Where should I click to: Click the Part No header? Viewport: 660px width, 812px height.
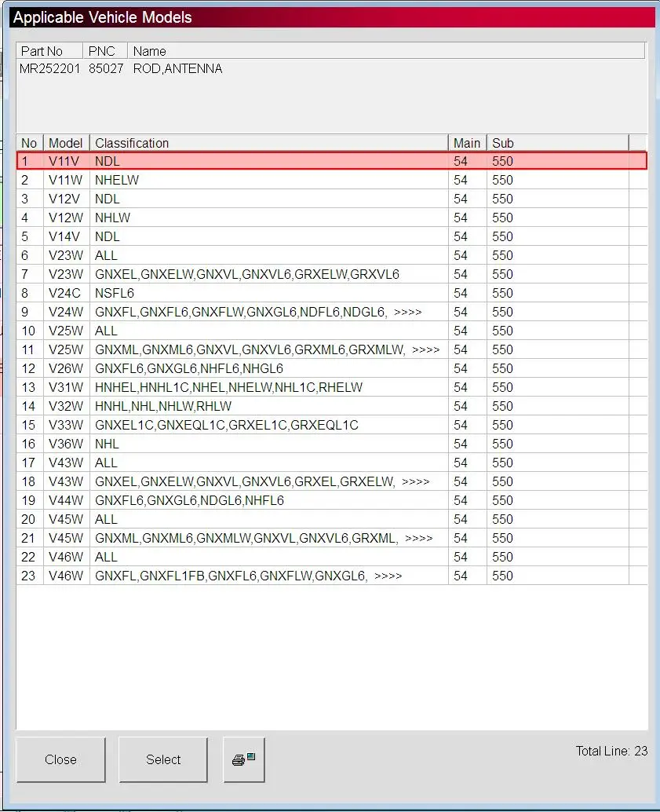(x=49, y=51)
